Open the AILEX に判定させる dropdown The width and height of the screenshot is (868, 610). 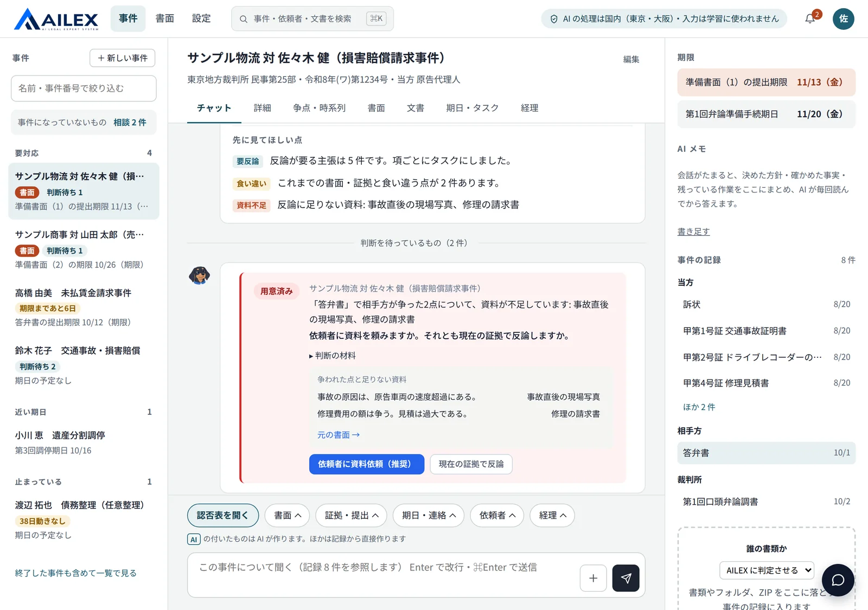tap(767, 570)
